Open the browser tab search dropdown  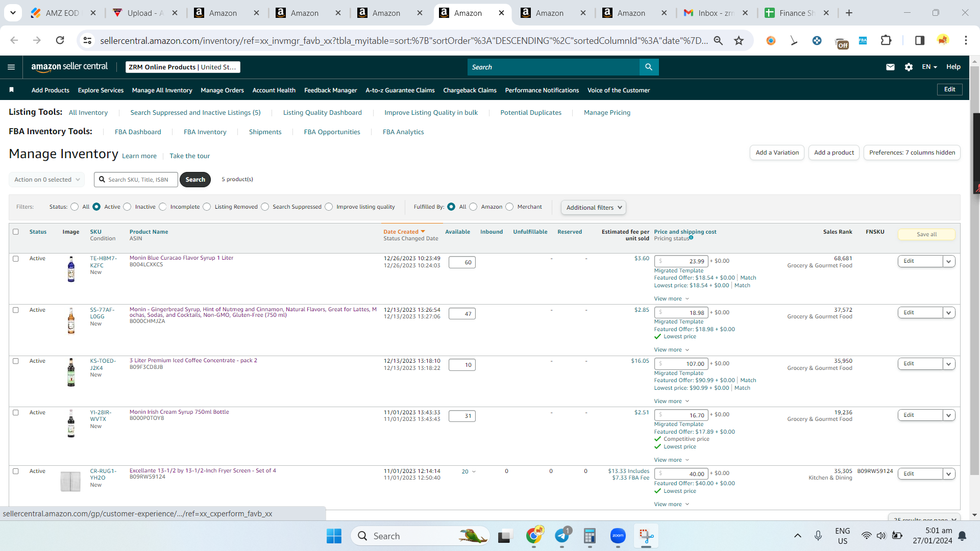tap(13, 13)
